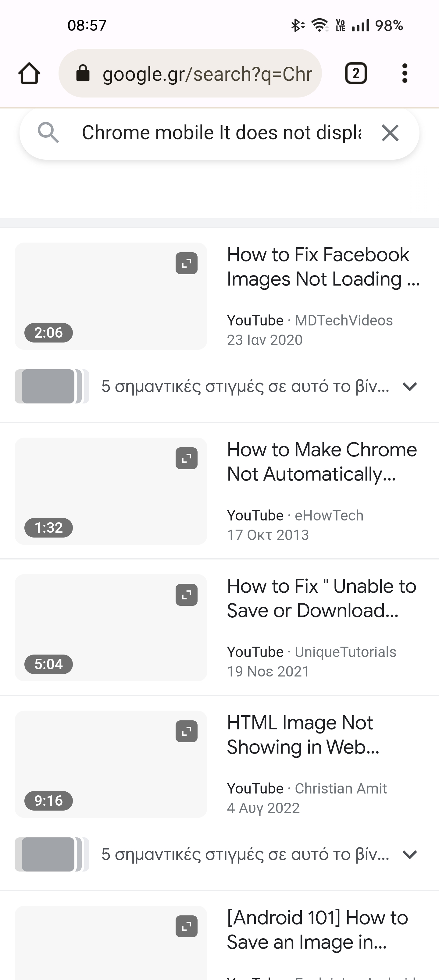
Task: Expand preview of the Android 101 video
Action: pyautogui.click(x=187, y=926)
